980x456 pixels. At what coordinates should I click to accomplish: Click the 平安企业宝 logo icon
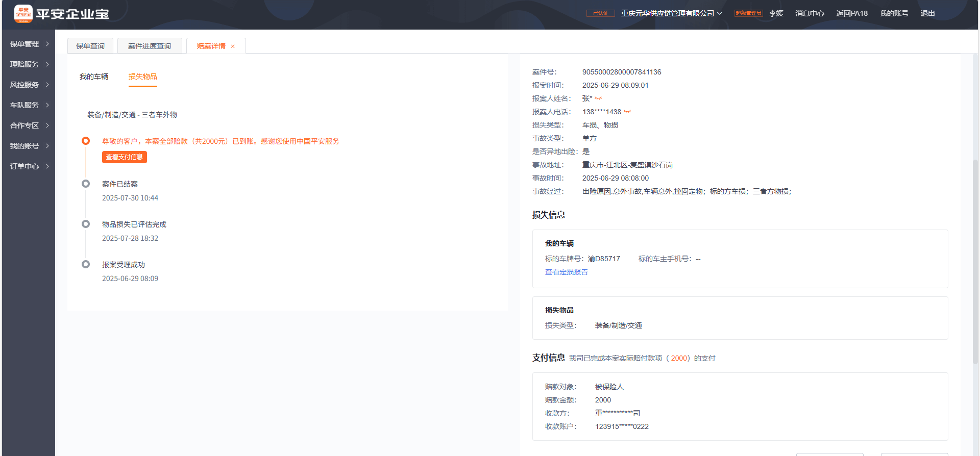pos(23,14)
